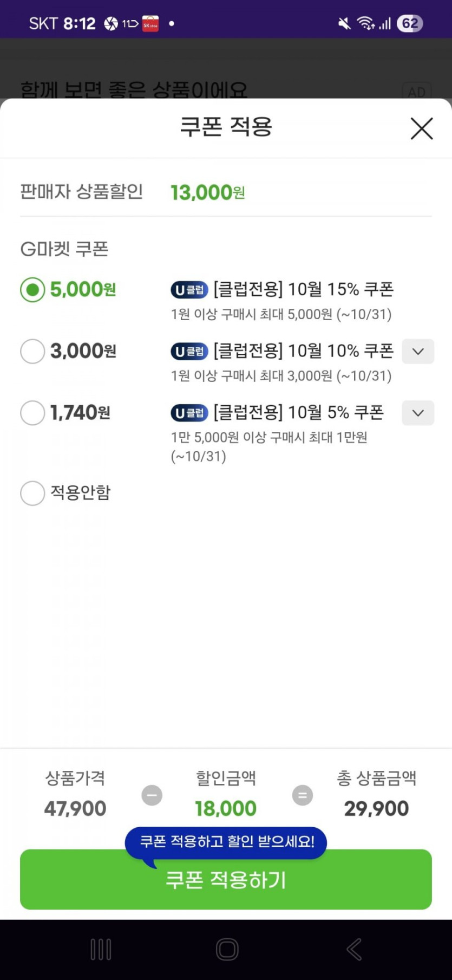
Task: Open the recent apps navigation icon
Action: pyautogui.click(x=101, y=949)
